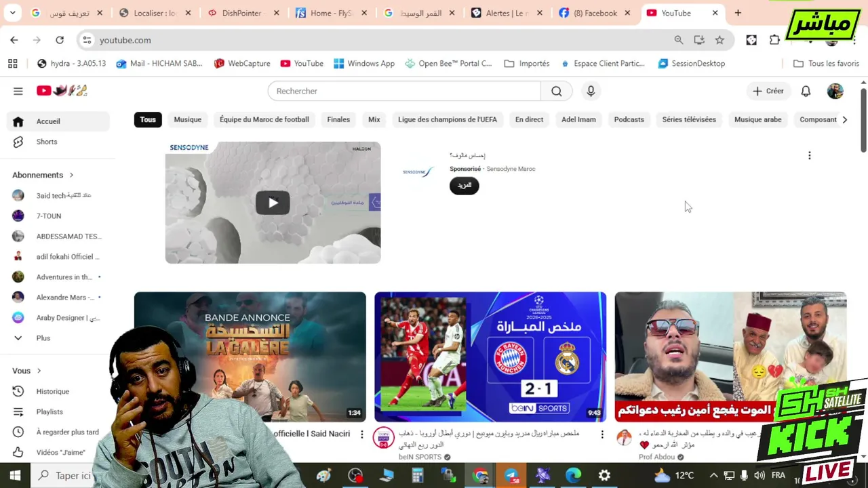The image size is (868, 488).
Task: Open the YouTube guide hamburger menu
Action: [18, 91]
